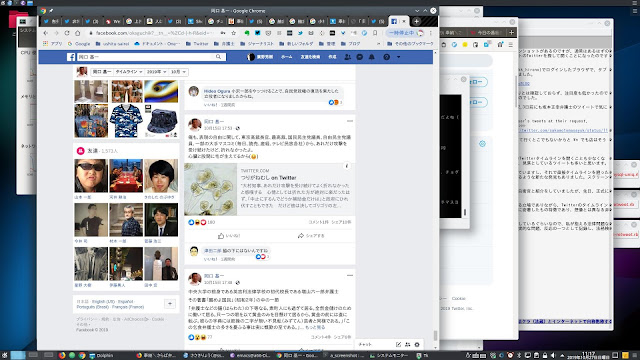Click the Facebook search magnifier icon
Image resolution: width=640 pixels, height=360 pixels.
click(x=218, y=57)
